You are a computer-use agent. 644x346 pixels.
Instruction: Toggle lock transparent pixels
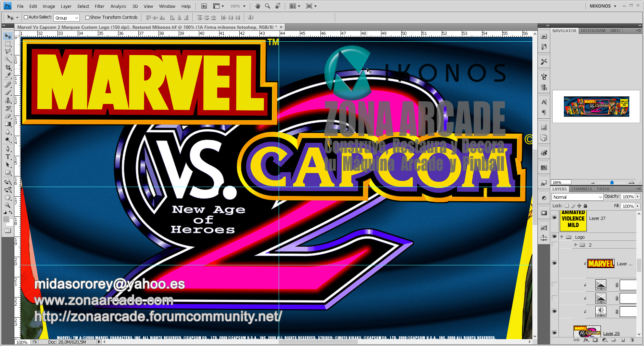click(567, 206)
